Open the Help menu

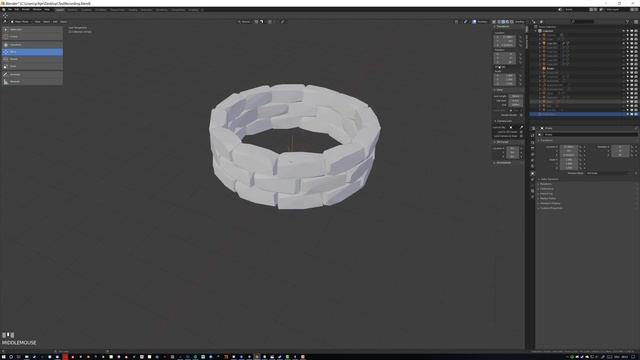[x=47, y=9]
